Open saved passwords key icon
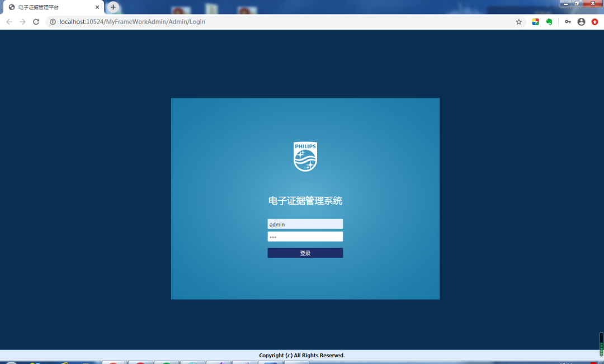 pos(568,22)
